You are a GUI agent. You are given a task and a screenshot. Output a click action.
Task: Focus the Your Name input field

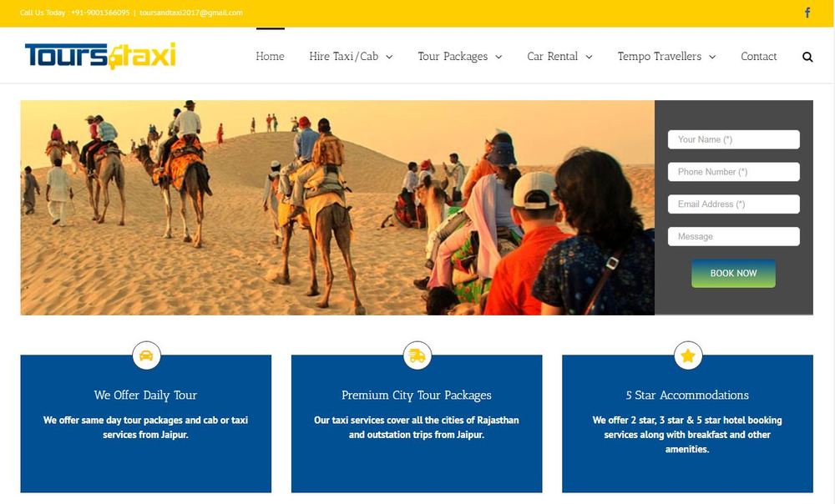734,139
